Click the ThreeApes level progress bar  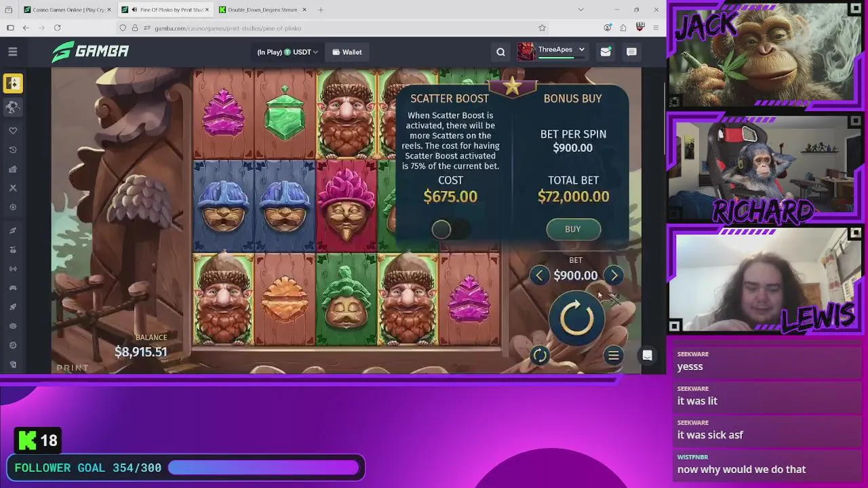pyautogui.click(x=561, y=58)
